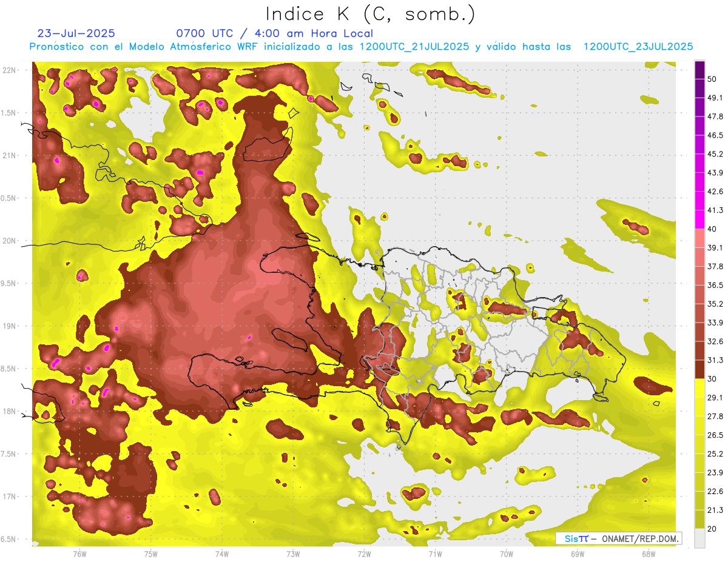Image resolution: width=728 pixels, height=562 pixels.
Task: Click the '19N' latitude label
Action: 10,326
